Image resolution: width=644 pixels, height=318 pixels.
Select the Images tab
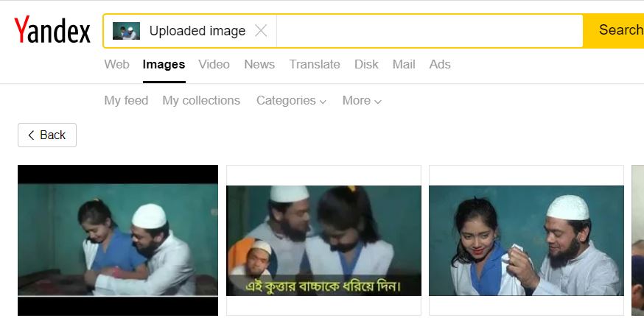point(164,65)
